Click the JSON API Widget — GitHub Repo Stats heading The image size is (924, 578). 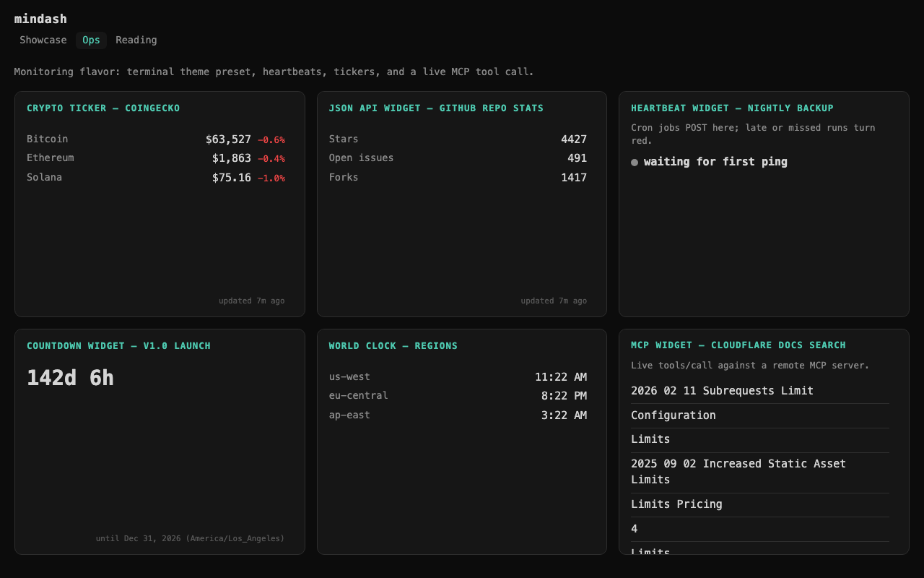click(x=437, y=108)
